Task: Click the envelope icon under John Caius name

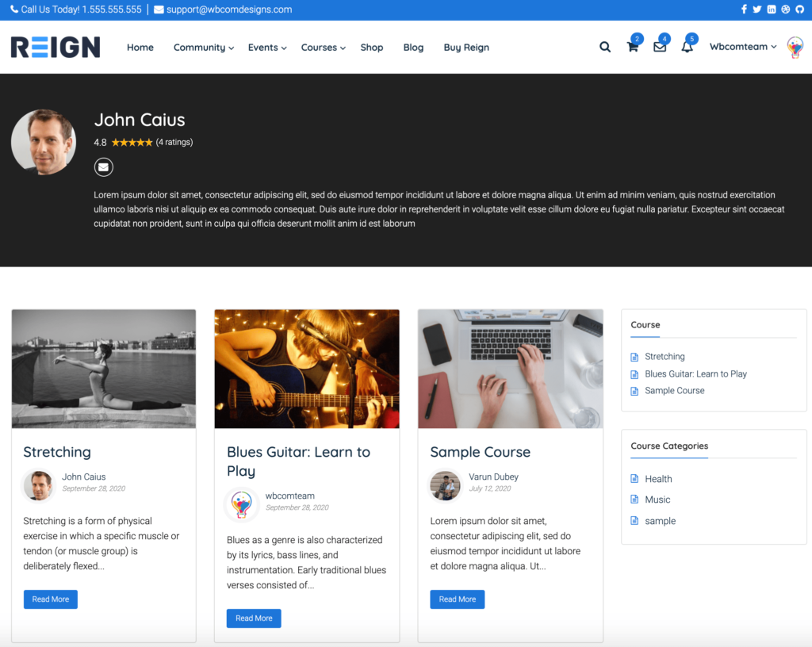Action: (x=103, y=167)
